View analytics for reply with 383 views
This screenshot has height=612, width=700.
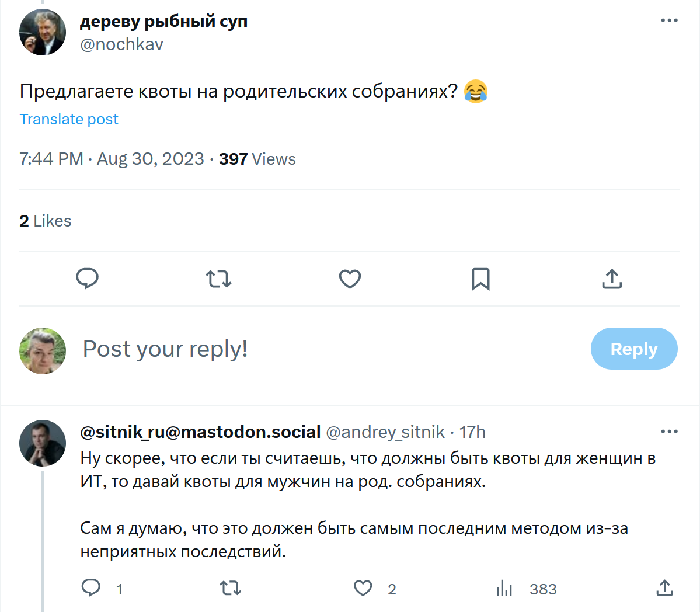(504, 589)
